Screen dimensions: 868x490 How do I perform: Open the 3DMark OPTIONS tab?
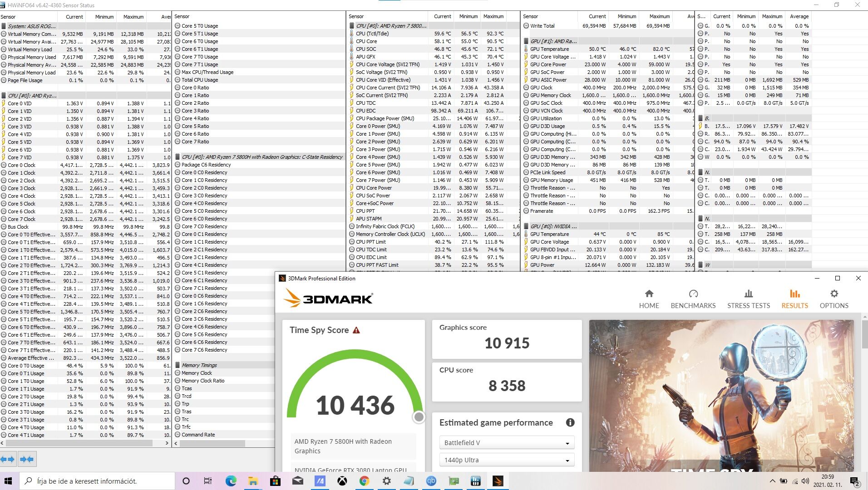tap(834, 299)
